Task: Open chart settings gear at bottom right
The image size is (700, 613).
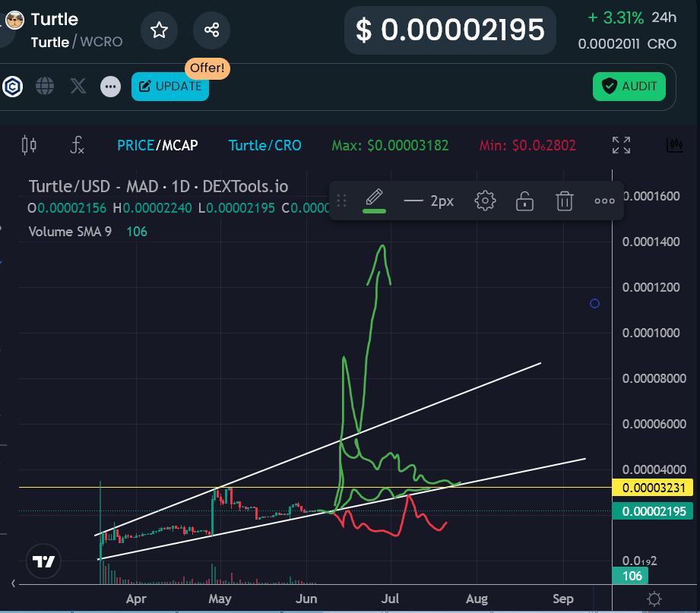Action: coord(654,599)
